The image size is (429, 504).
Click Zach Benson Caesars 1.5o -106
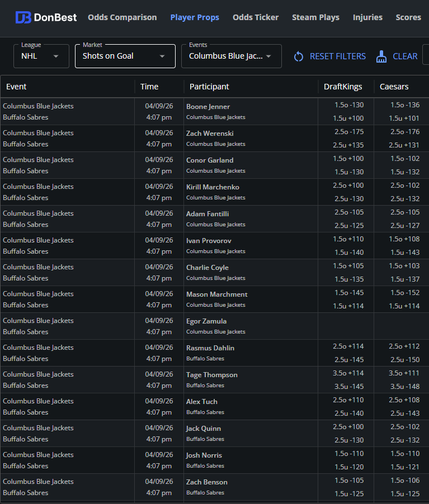click(x=405, y=481)
